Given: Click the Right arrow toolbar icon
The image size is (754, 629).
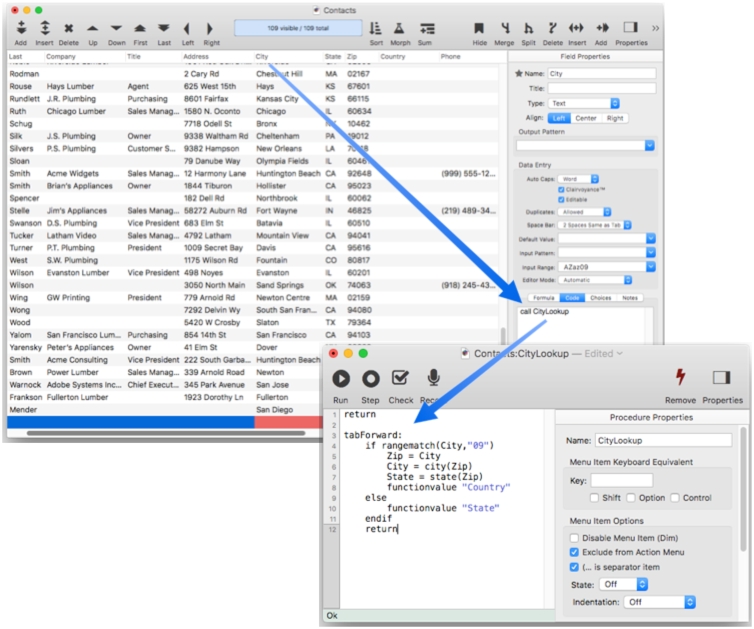Looking at the screenshot, I should coord(210,29).
